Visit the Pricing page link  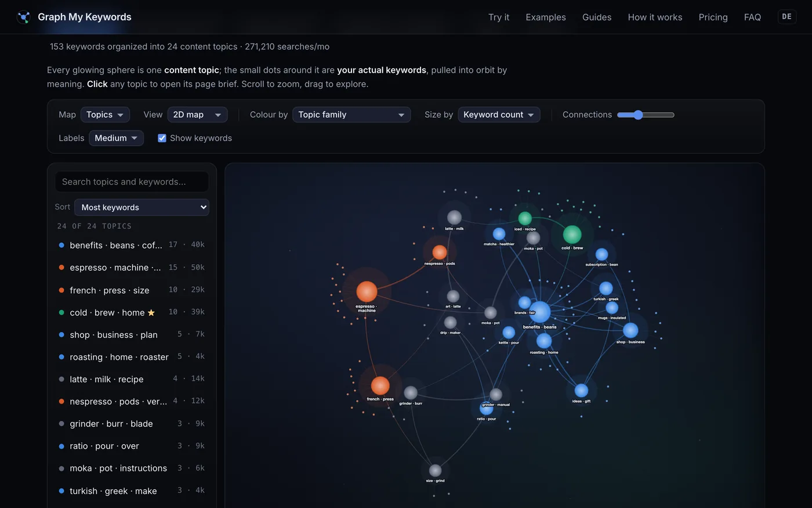713,17
